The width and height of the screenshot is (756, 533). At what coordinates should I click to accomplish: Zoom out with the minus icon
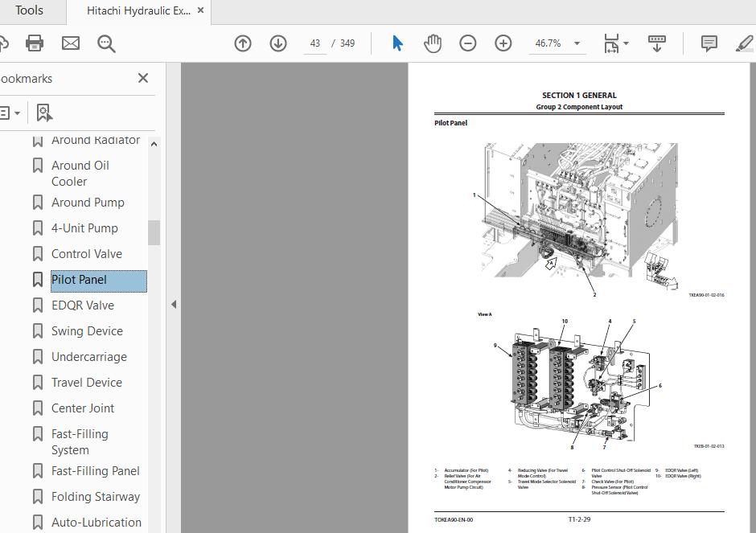[467, 43]
